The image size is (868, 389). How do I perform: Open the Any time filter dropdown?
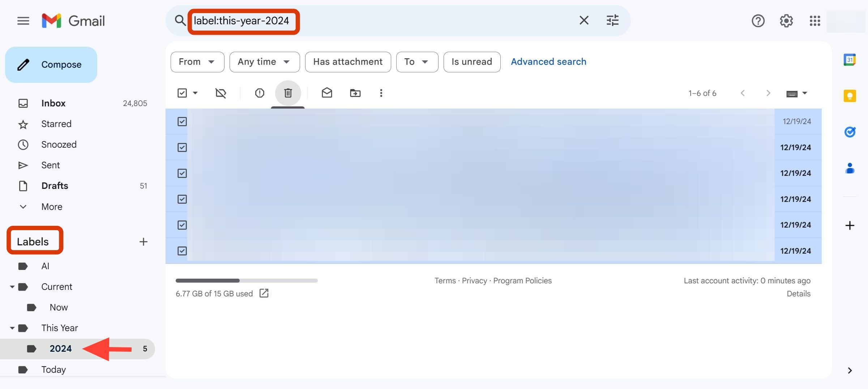point(264,62)
